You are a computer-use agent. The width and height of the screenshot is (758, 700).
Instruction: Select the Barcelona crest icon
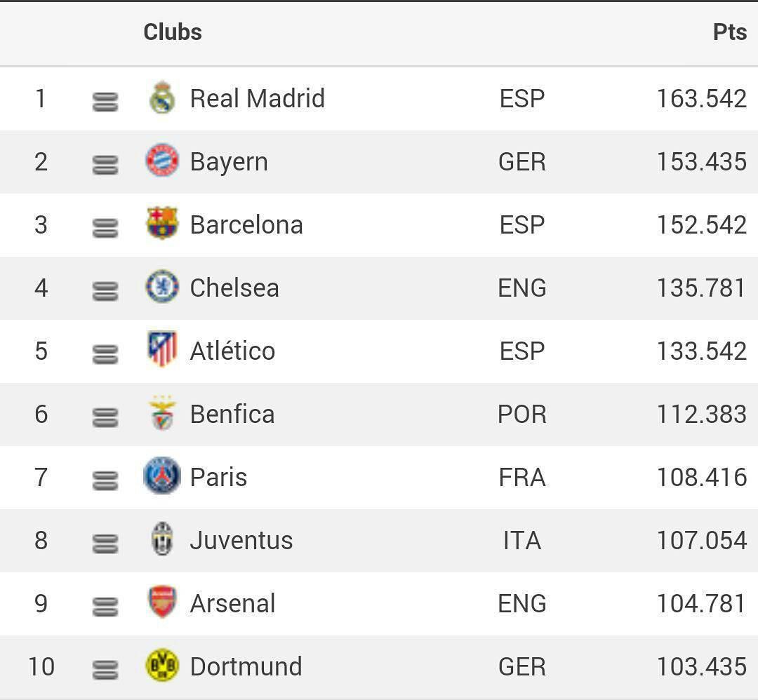162,223
